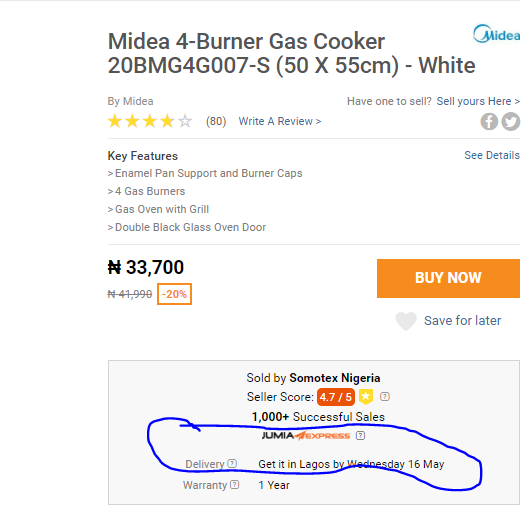
Task: Click the Sell yours Here link
Action: pyautogui.click(x=478, y=101)
